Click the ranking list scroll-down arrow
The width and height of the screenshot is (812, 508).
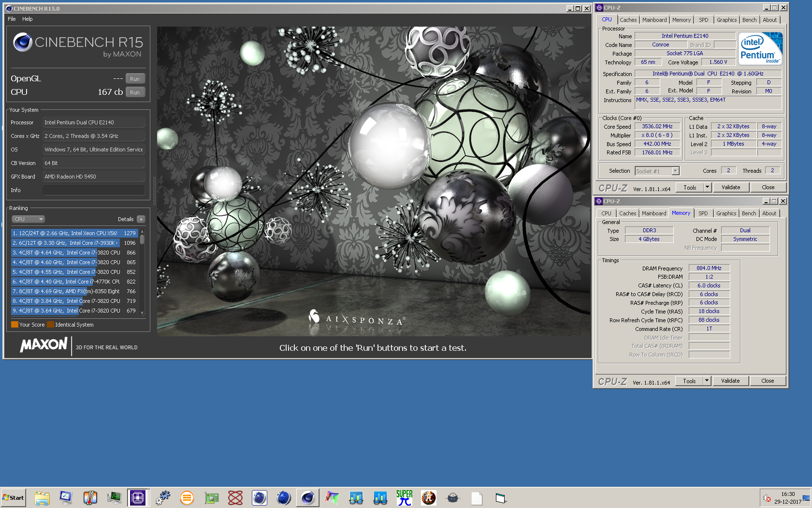pos(142,313)
